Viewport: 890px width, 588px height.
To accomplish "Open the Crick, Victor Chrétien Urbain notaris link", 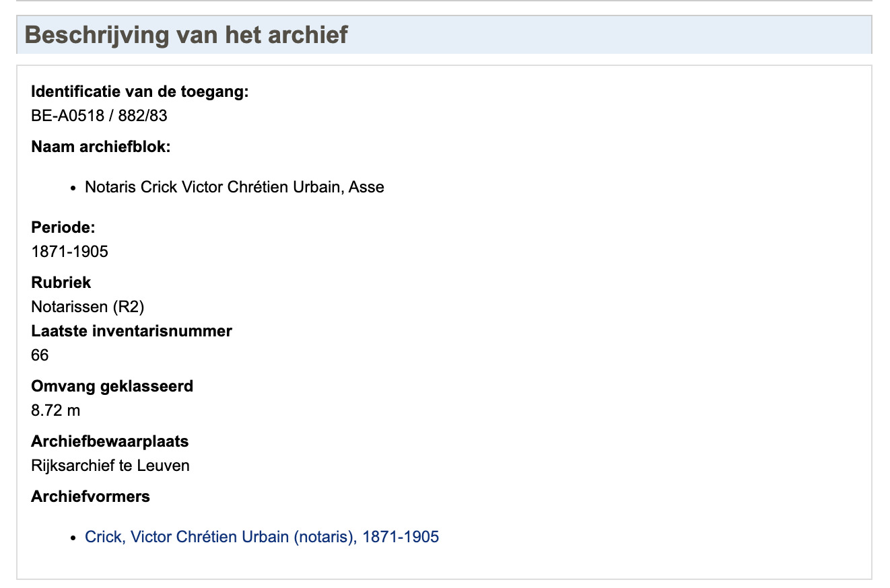I will (x=262, y=537).
